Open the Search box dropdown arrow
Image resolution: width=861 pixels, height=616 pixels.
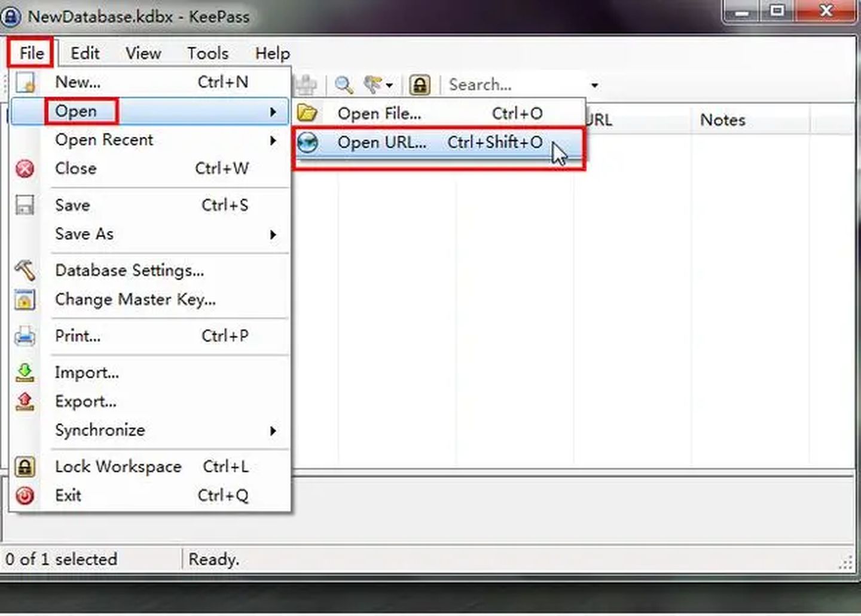click(594, 85)
